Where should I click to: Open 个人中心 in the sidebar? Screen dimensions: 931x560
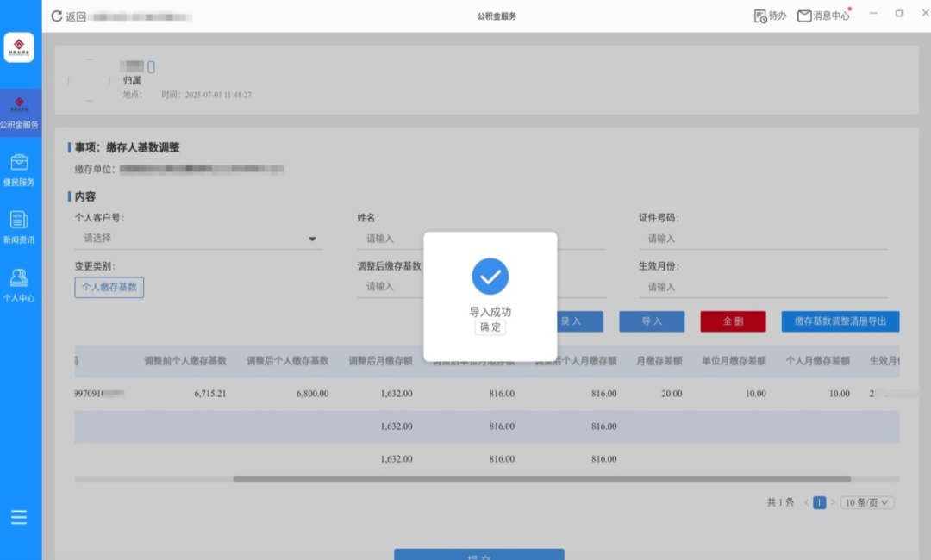click(19, 286)
